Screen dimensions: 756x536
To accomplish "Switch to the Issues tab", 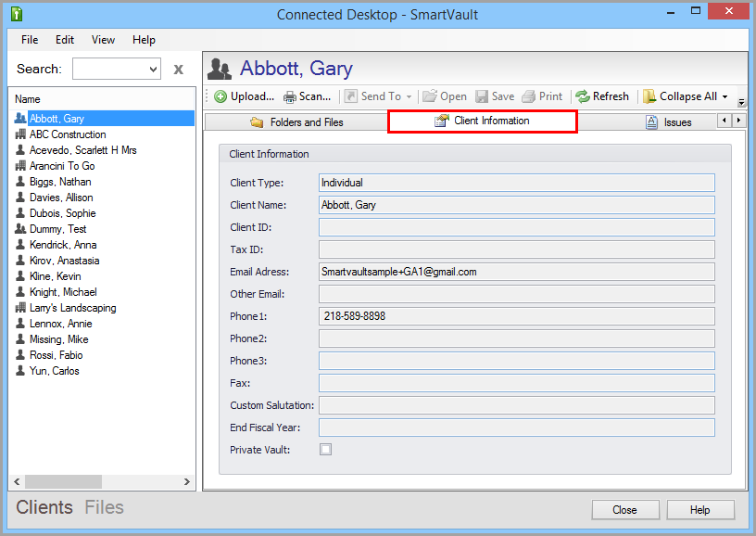I will (669, 122).
